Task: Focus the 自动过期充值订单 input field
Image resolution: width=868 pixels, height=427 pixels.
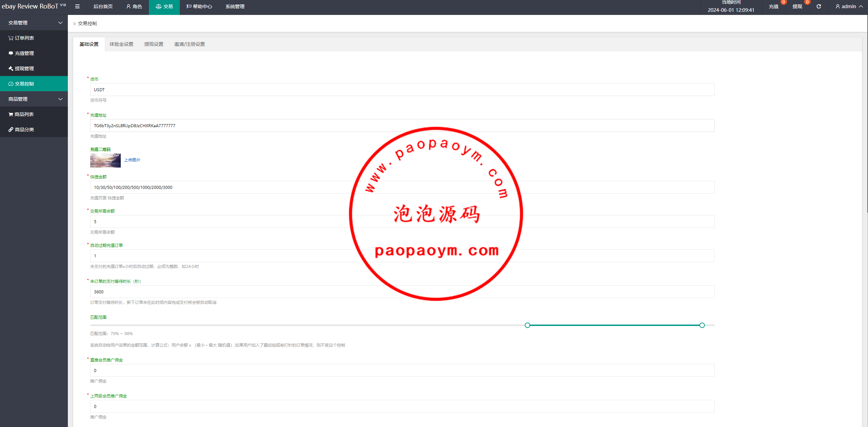Action: click(402, 256)
